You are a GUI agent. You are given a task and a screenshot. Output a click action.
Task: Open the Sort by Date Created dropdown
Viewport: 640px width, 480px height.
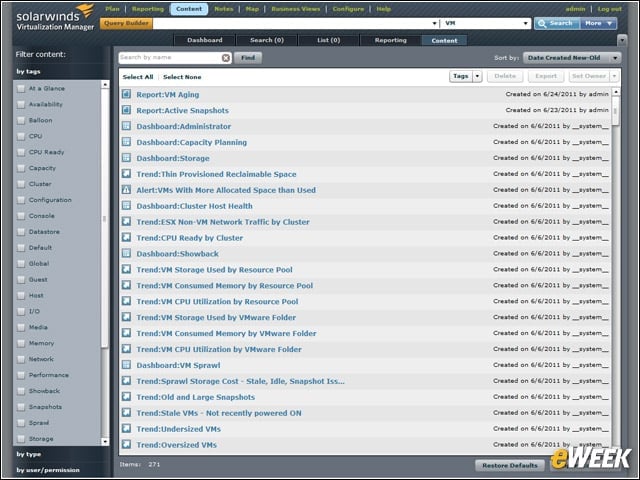point(572,58)
